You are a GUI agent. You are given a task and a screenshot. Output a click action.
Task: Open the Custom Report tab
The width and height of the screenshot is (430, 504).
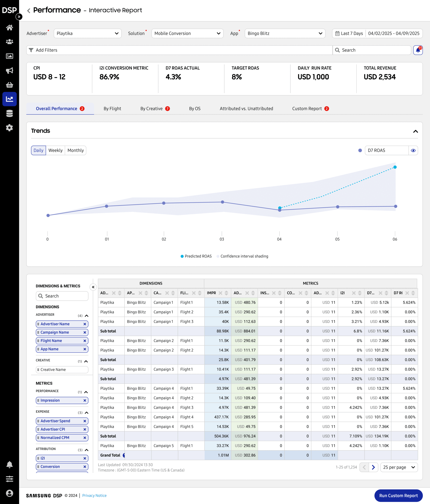(310, 109)
